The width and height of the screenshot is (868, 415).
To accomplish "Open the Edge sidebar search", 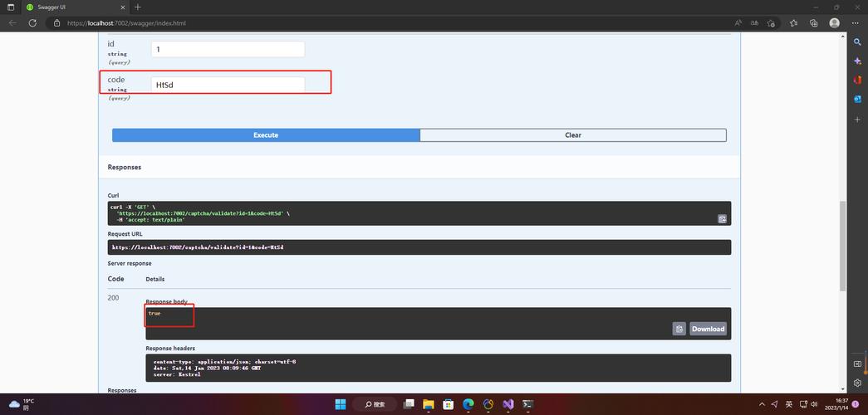I will pyautogui.click(x=857, y=42).
